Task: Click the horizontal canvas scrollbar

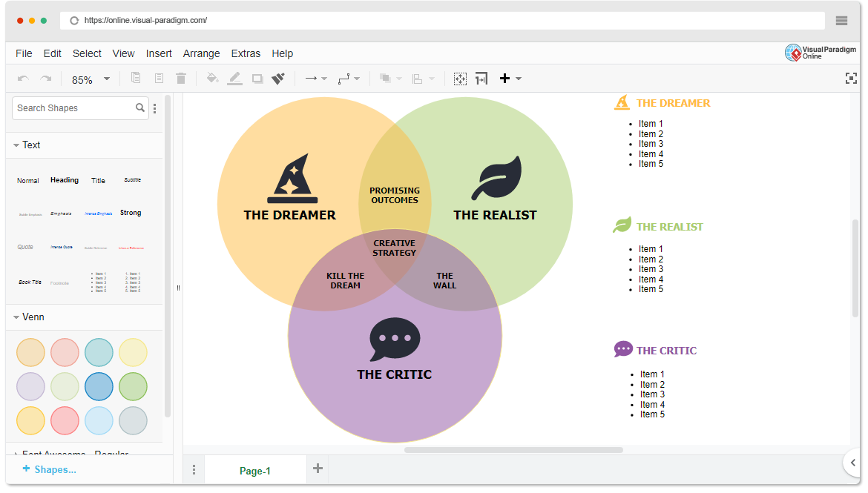Action: [x=513, y=450]
